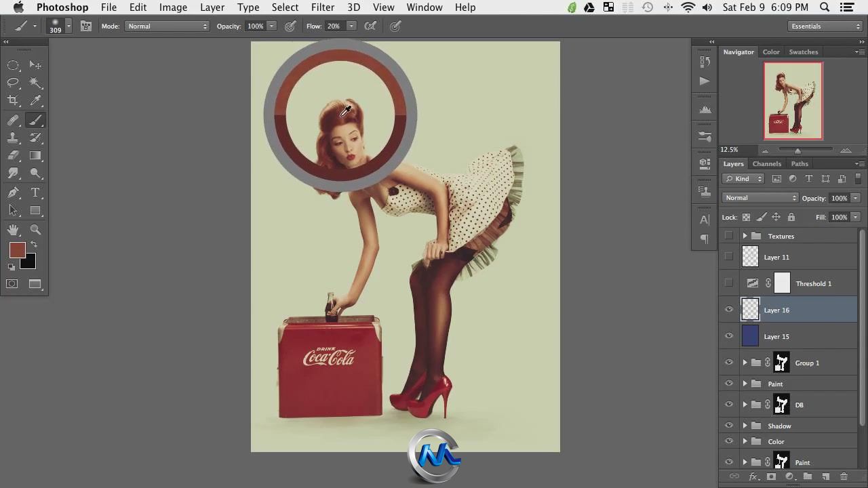Toggle pressure control for opacity
This screenshot has height=488, width=868.
290,26
